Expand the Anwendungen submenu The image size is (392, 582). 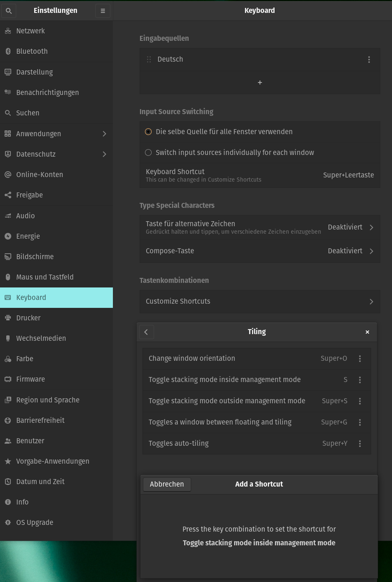click(x=104, y=134)
